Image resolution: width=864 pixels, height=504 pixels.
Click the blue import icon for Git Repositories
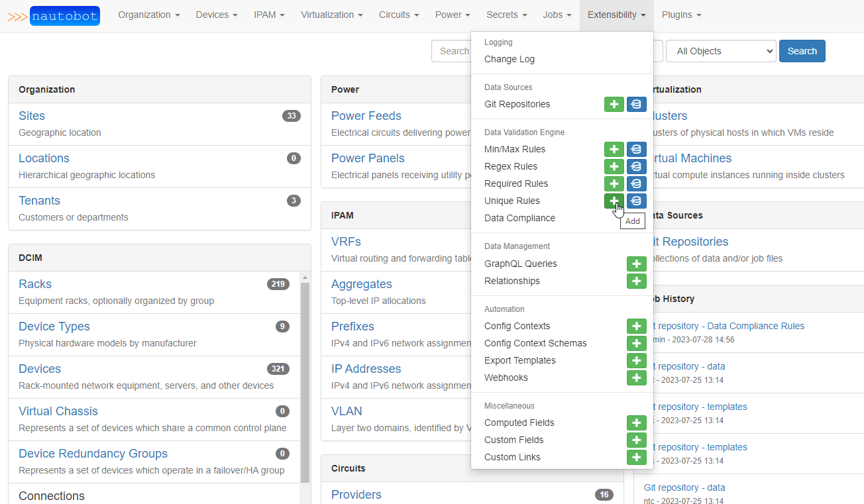637,104
